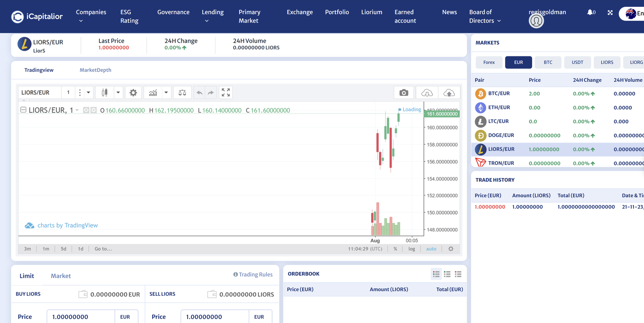
Task: Switch to the MarketDepth tab
Action: pos(95,70)
